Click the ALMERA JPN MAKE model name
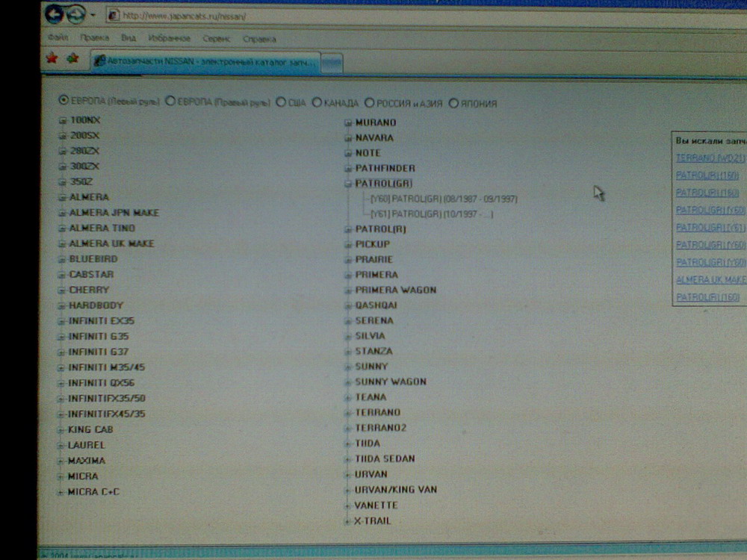Viewport: 747px width, 560px height. (x=114, y=212)
